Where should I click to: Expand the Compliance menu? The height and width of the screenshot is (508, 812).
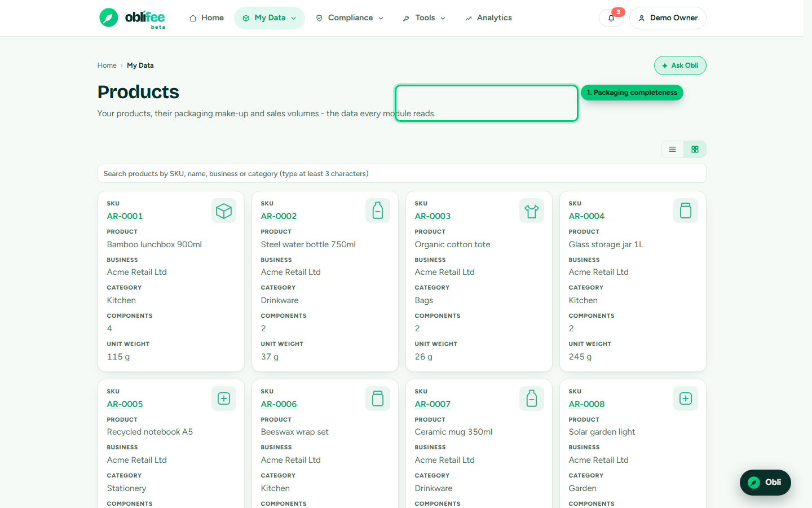click(350, 18)
